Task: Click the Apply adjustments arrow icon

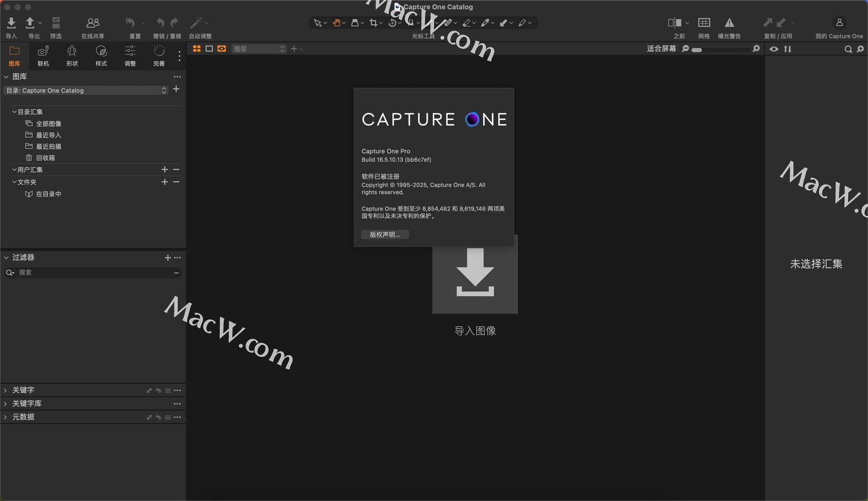Action: tap(781, 23)
